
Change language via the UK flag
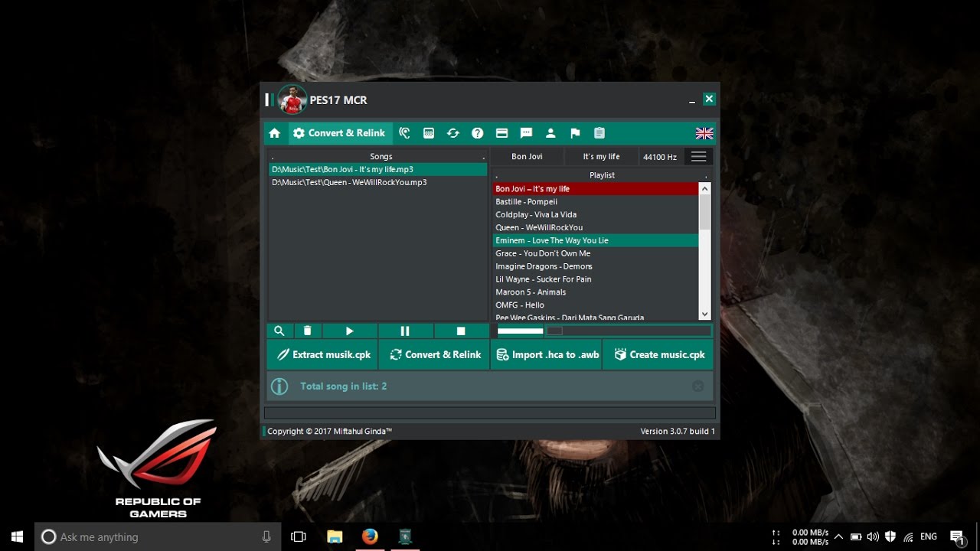coord(704,133)
